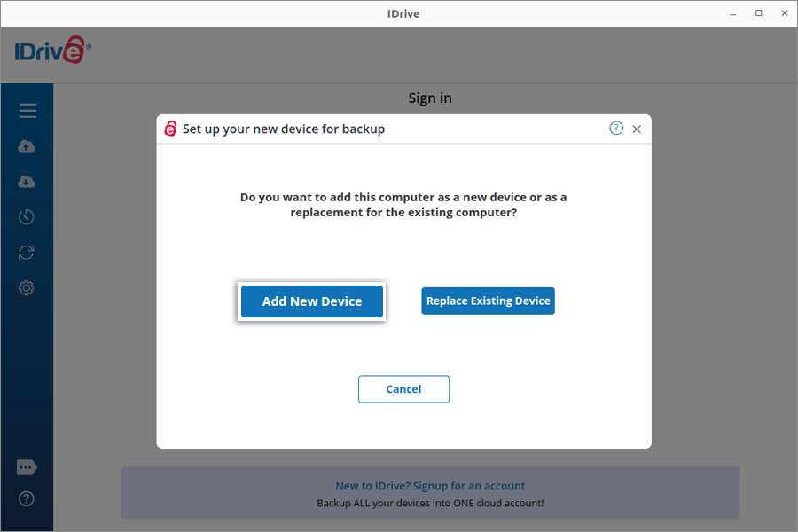Open the feedback chat bubble icon
798x532 pixels.
[27, 467]
